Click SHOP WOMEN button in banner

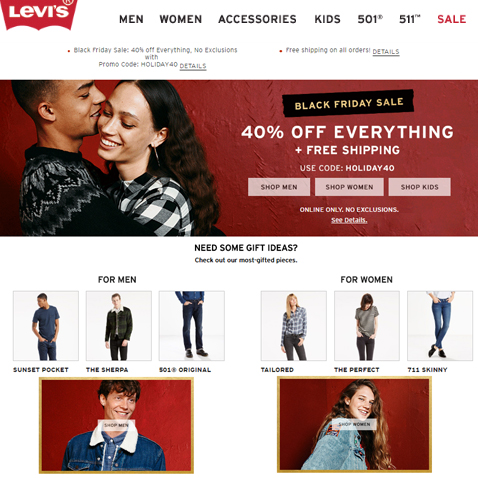[349, 187]
